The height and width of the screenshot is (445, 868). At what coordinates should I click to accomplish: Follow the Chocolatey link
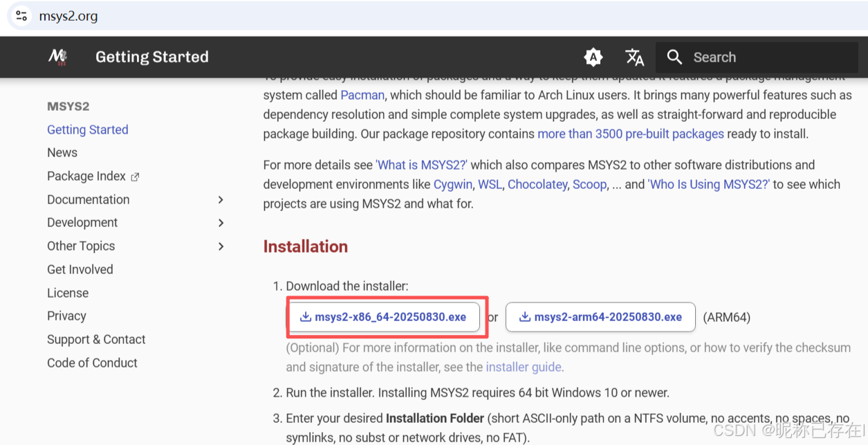[x=537, y=184]
